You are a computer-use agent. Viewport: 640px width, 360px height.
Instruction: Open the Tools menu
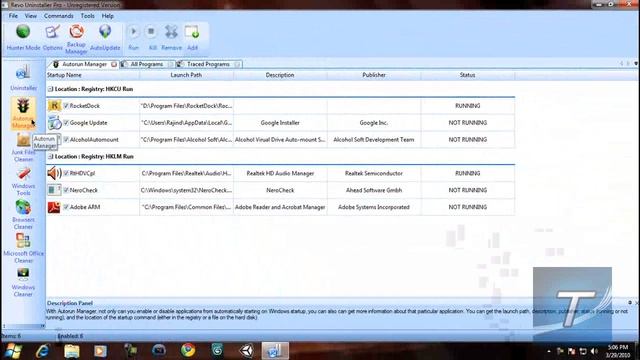click(87, 16)
